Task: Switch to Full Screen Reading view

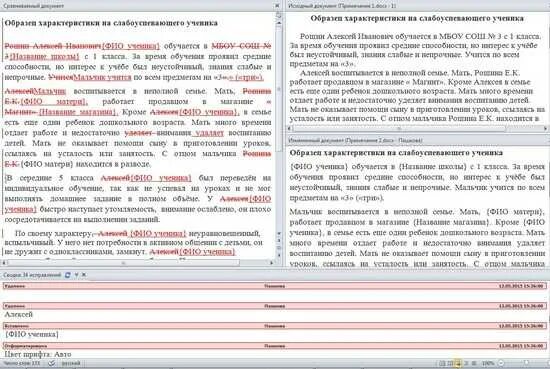Action: tap(450, 363)
